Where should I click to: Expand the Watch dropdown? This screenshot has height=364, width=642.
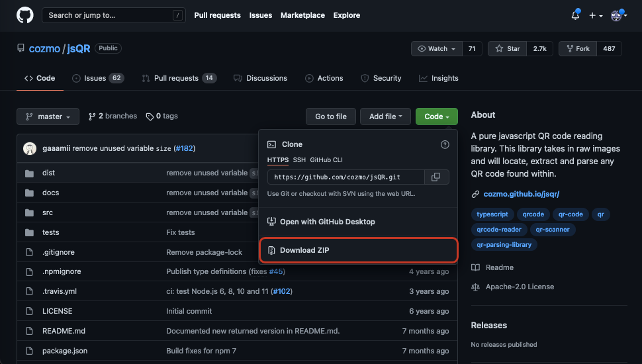pyautogui.click(x=437, y=49)
